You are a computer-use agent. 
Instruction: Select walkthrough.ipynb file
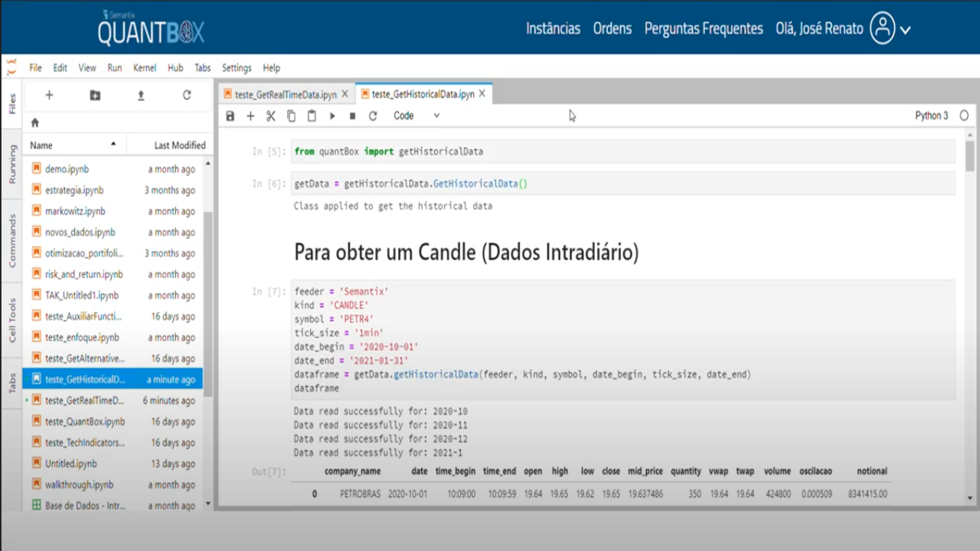pyautogui.click(x=113, y=484)
